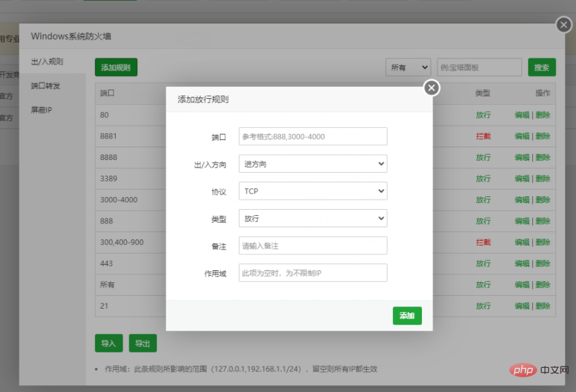Viewport: 576px width, 392px height.
Task: Click the 端口 column header
Action: click(x=107, y=93)
